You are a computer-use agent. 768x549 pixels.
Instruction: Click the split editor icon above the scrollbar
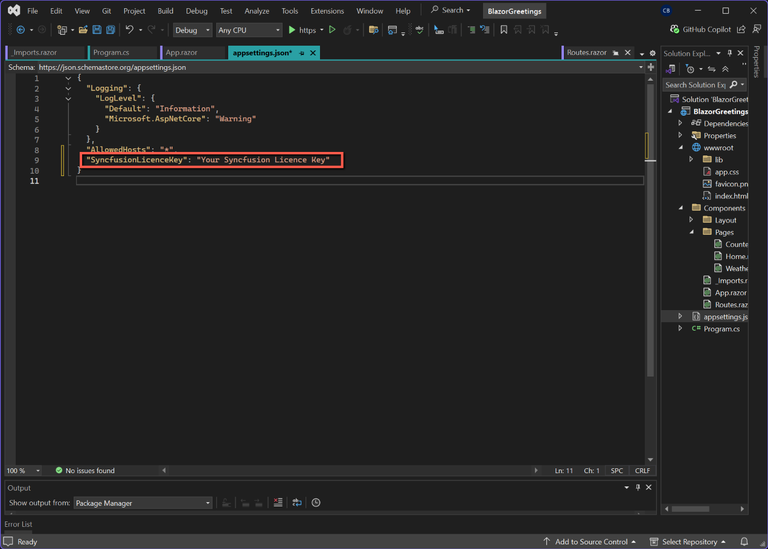pyautogui.click(x=651, y=67)
